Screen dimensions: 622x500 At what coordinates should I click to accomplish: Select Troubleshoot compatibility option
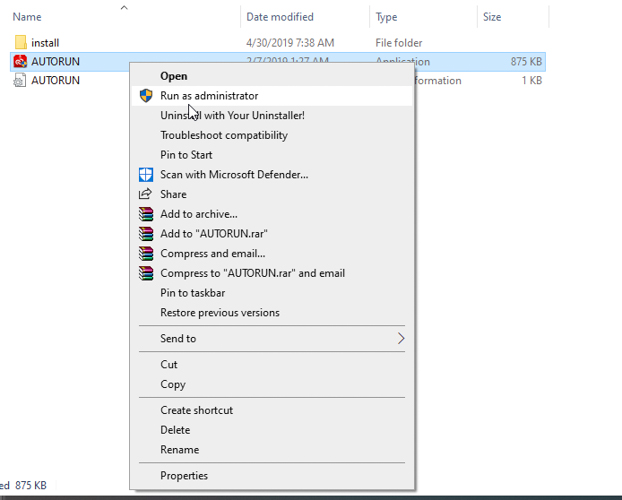coord(224,135)
